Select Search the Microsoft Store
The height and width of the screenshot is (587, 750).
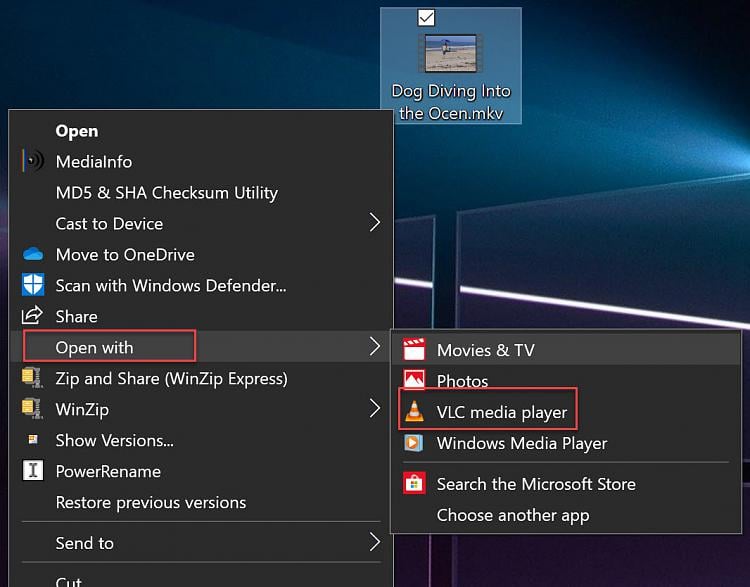coord(566,484)
